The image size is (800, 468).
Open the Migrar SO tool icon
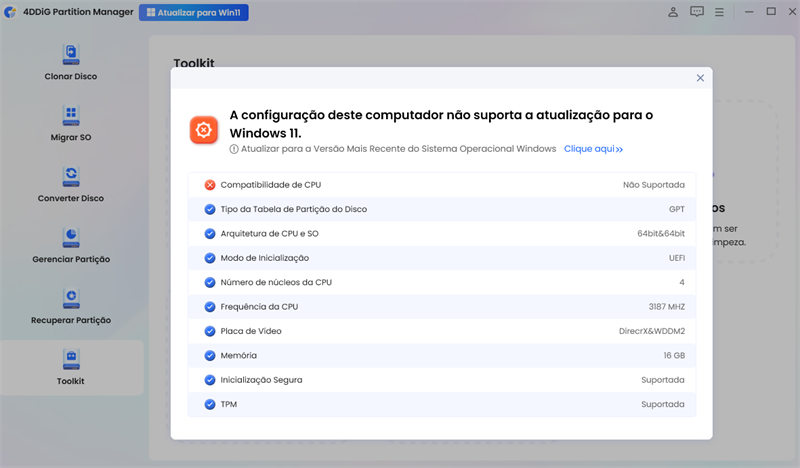(71, 114)
